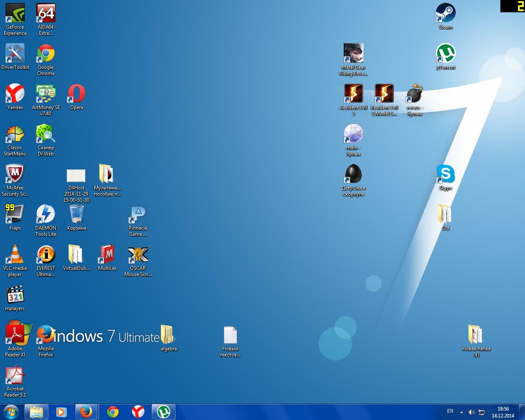Screen dimensions: 525x420
Task: Open Новая папка (4) folder
Action: pyautogui.click(x=476, y=341)
